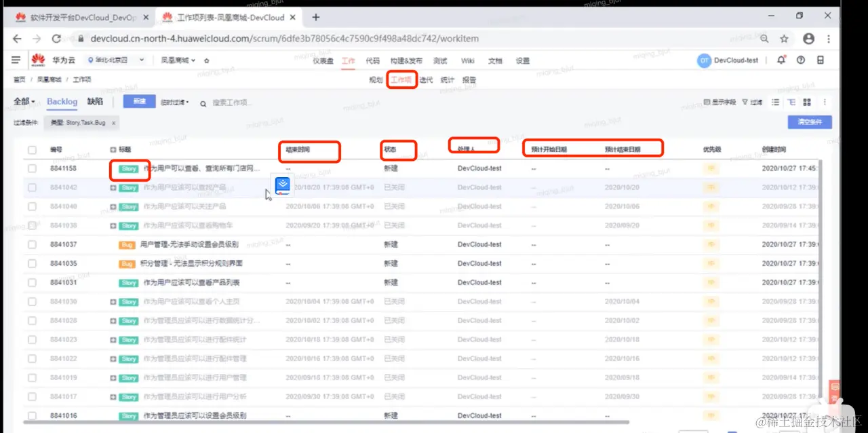868x433 pixels.
Task: Click the DT user avatar
Action: tap(704, 60)
